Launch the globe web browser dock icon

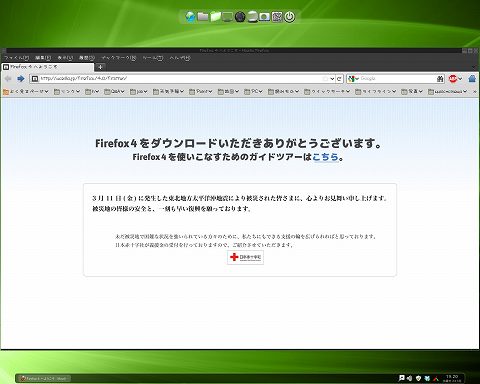click(x=190, y=16)
